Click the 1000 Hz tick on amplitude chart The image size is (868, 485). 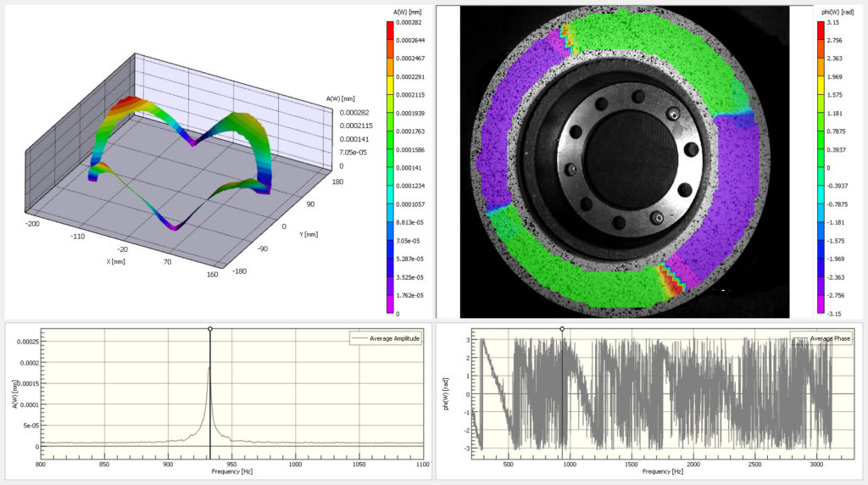coord(295,465)
